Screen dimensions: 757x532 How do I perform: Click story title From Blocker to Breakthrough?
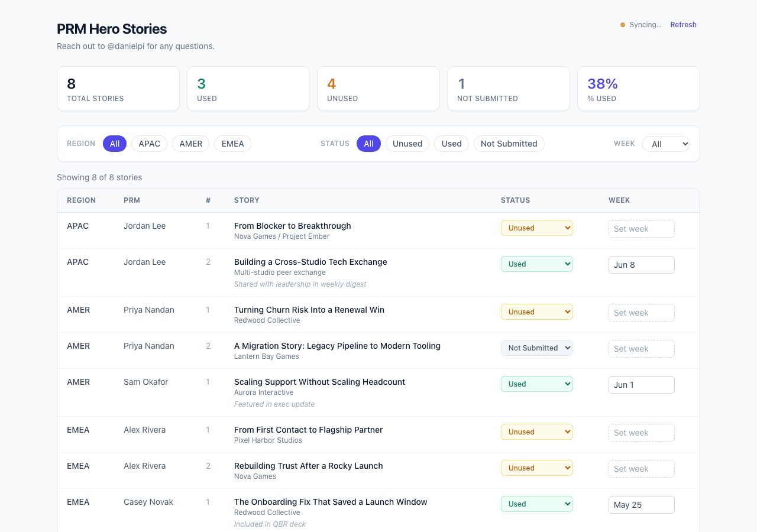[x=292, y=226]
